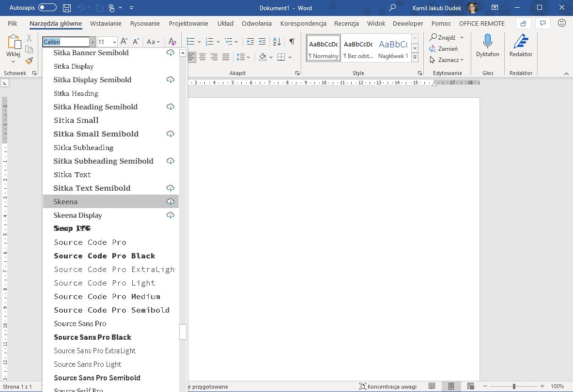The height and width of the screenshot is (392, 573).
Task: Switch to read mode view icon
Action: [x=432, y=386]
